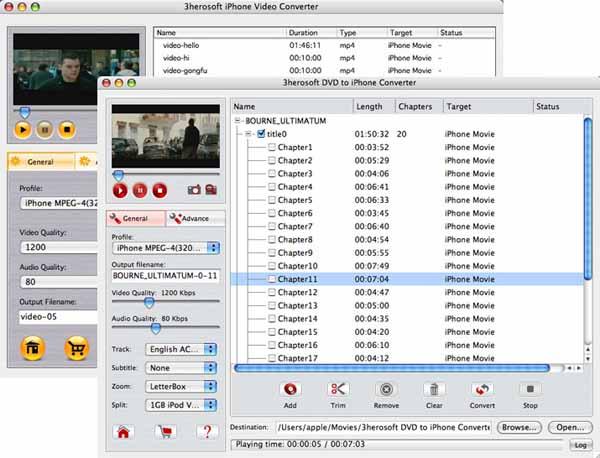Viewport: 600px width, 458px height.
Task: Click the Open... button
Action: tap(570, 427)
